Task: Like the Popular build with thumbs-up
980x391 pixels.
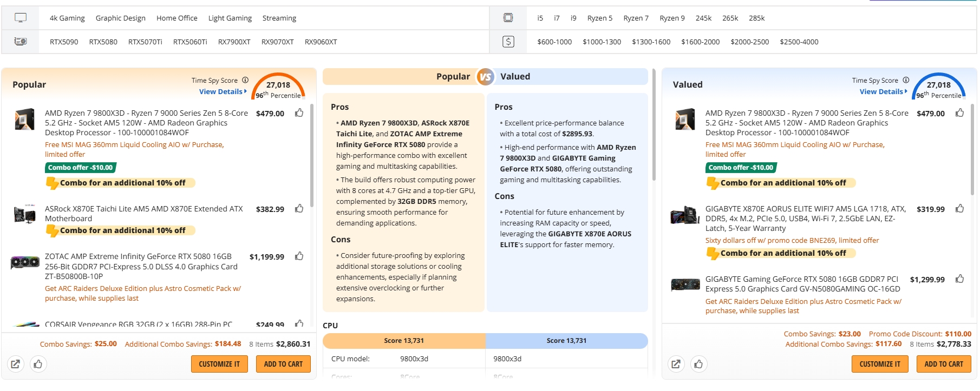Action: click(x=38, y=364)
